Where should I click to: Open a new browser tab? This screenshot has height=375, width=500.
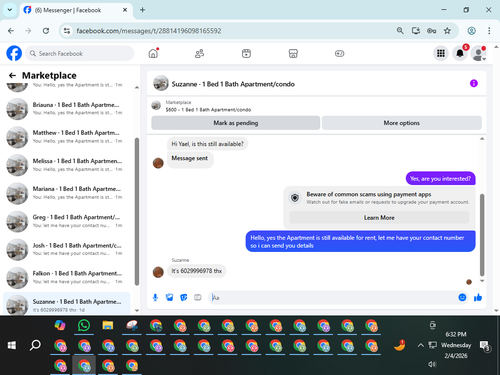click(142, 10)
